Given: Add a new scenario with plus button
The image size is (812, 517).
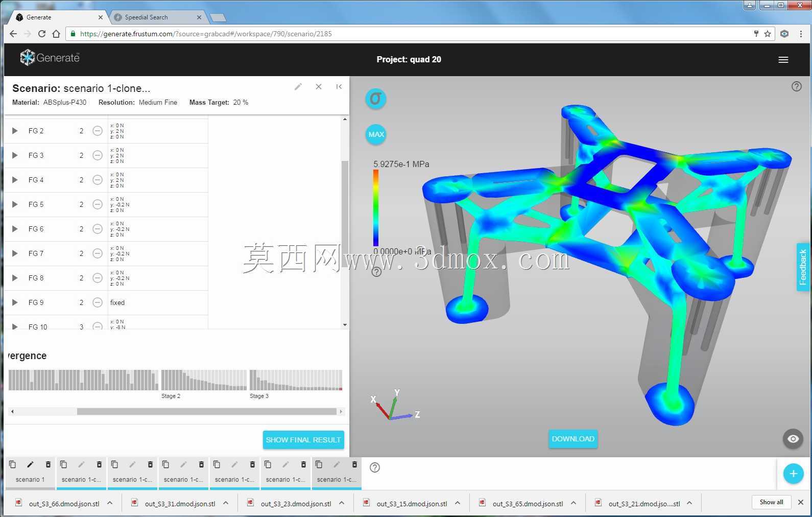Looking at the screenshot, I should (793, 474).
